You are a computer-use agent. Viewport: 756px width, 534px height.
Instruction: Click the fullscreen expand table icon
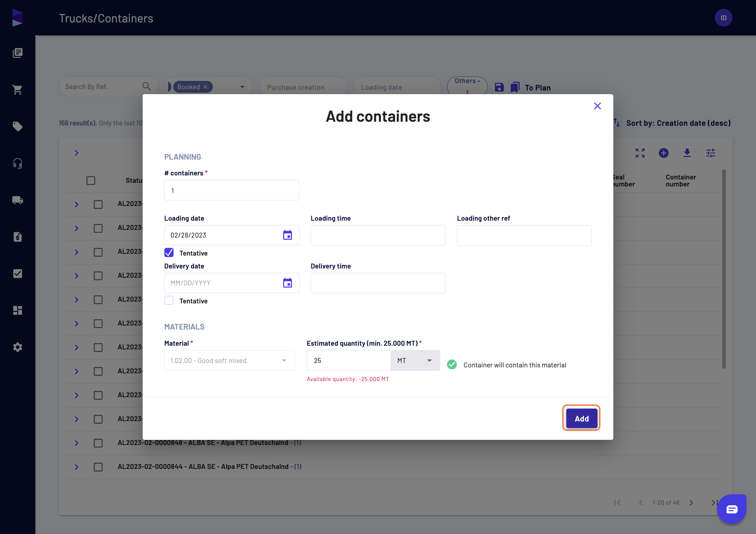pos(640,153)
